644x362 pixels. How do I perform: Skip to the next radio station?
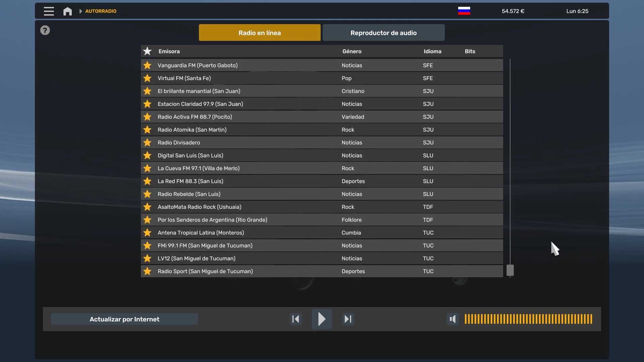[x=348, y=319]
